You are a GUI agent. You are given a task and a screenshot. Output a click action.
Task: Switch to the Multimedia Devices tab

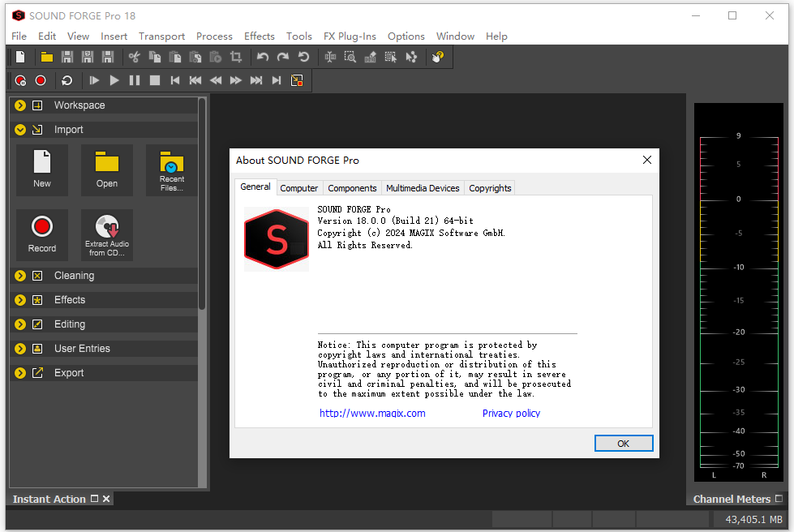tap(423, 188)
